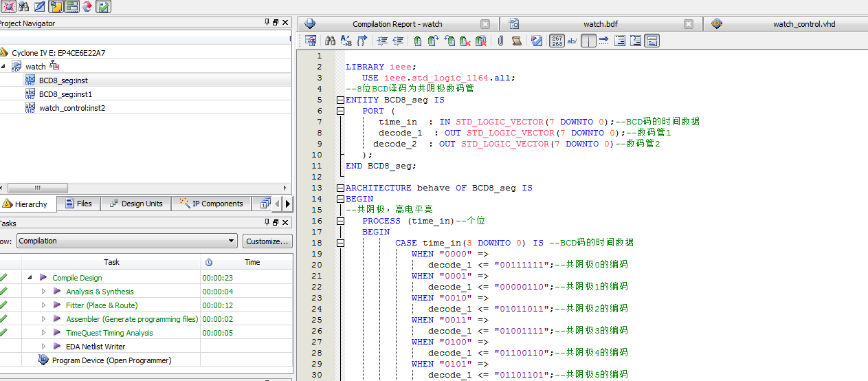Click the Insert Template scroll icon
Image resolution: width=868 pixels, height=381 pixels.
point(517,41)
